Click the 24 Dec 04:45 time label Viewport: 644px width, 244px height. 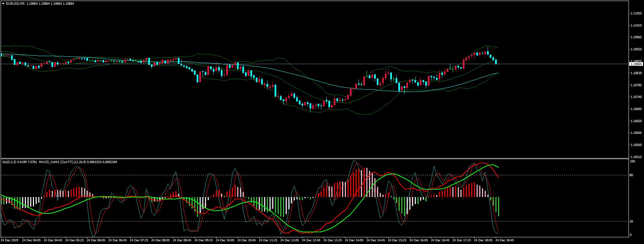53,240
